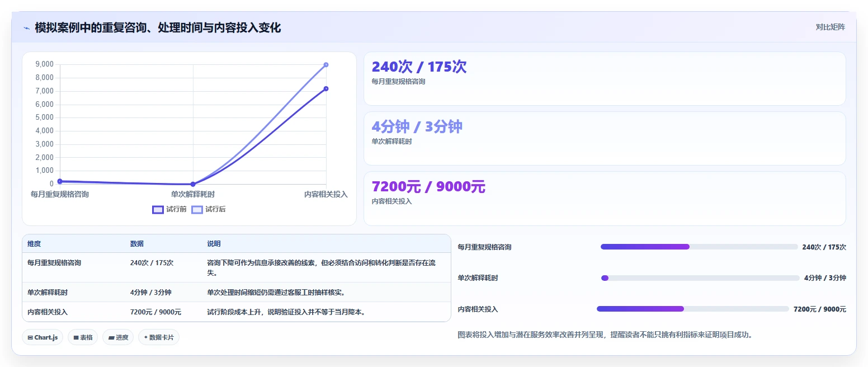Click data card caption 单次解释耗时

[391, 142]
